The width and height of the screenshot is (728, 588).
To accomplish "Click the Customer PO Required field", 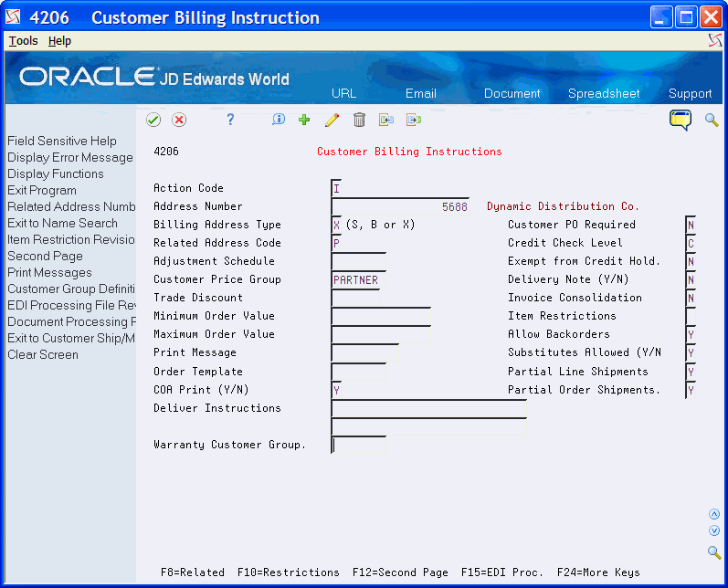I will (691, 226).
